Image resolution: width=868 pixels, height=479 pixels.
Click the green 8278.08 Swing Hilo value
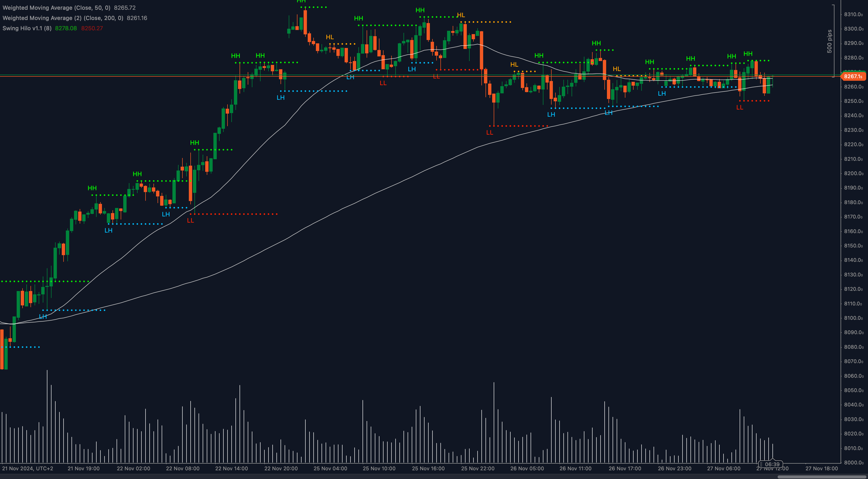66,28
